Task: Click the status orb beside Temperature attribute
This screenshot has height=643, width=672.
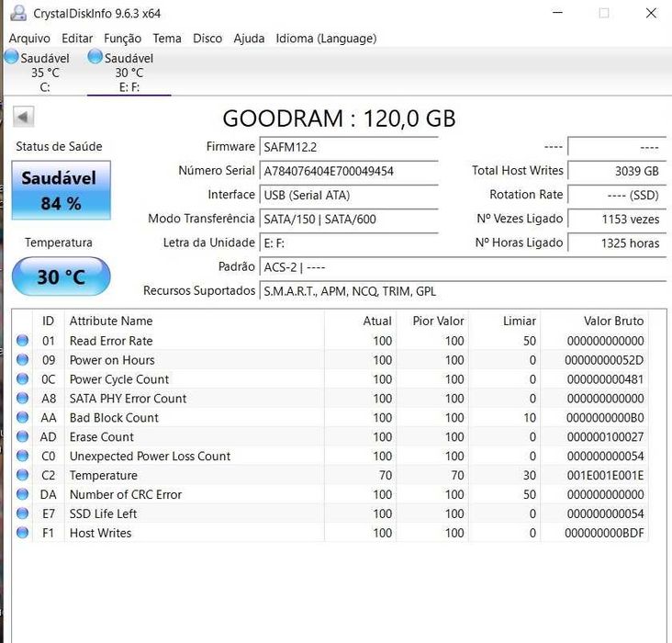Action: [x=23, y=476]
